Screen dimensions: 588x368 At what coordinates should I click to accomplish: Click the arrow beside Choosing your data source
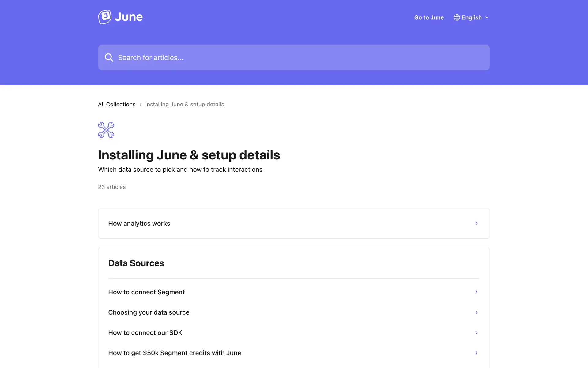tap(476, 312)
